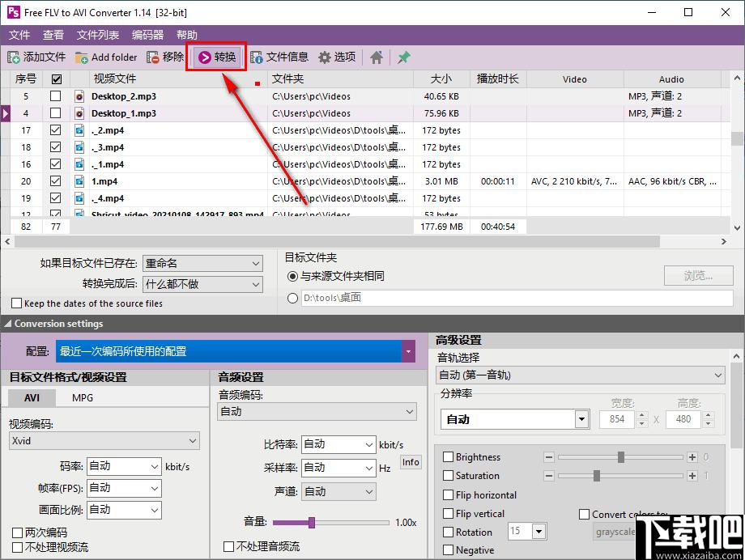
Task: Open the 帮助 (Help) menu
Action: pos(187,35)
